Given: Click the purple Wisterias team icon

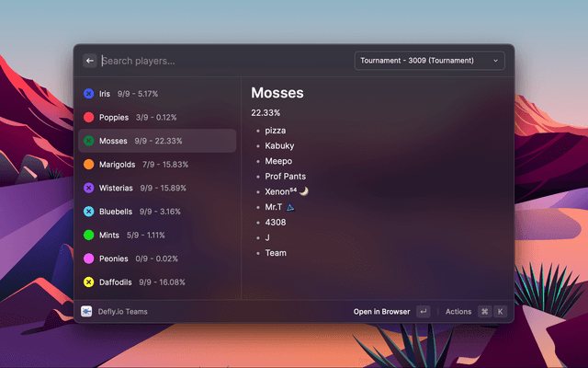Looking at the screenshot, I should click(88, 188).
